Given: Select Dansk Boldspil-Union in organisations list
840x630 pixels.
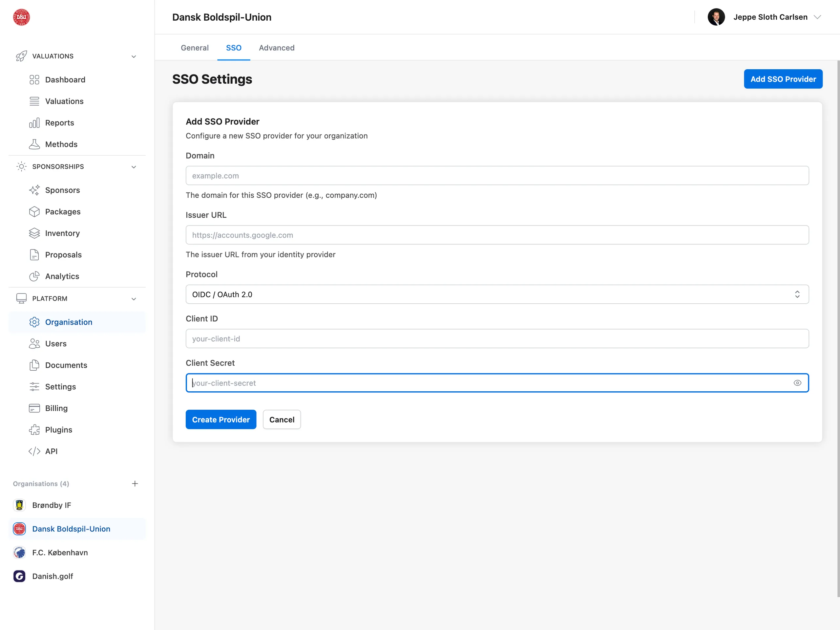Looking at the screenshot, I should click(x=77, y=529).
